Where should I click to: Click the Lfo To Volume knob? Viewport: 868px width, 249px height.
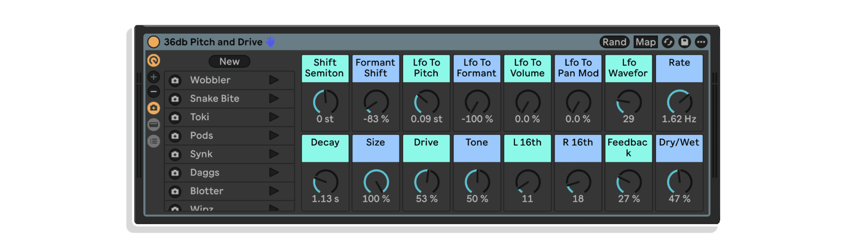click(x=528, y=102)
